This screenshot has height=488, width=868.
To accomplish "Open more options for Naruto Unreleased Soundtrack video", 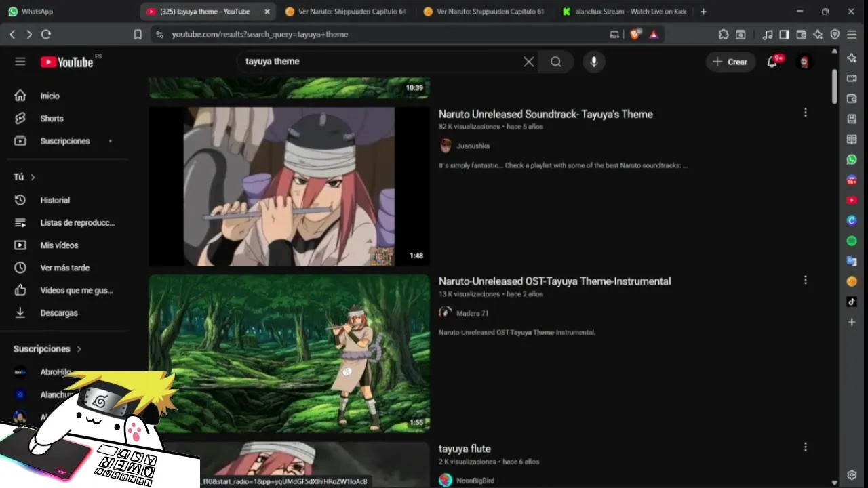I will tap(806, 113).
